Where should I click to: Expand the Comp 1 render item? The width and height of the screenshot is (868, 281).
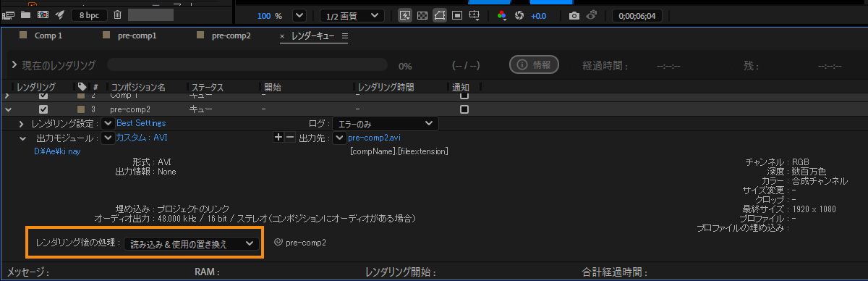point(8,95)
